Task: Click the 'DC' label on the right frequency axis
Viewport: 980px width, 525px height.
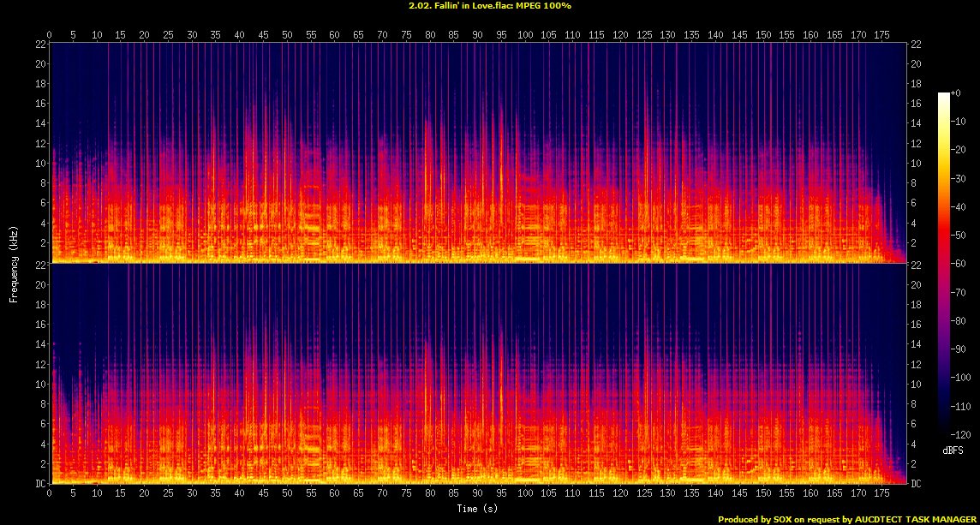Action: tap(917, 484)
